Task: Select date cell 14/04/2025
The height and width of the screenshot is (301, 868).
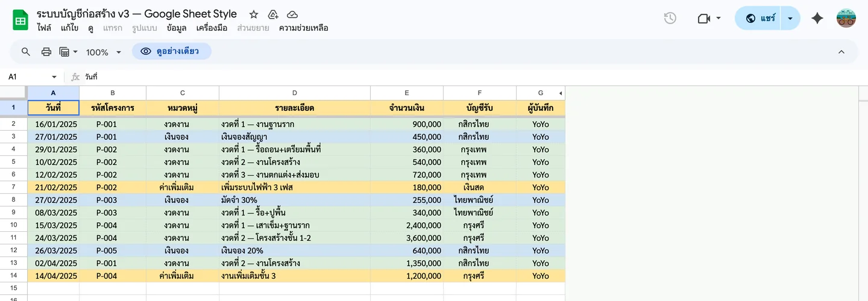Action: coord(53,276)
